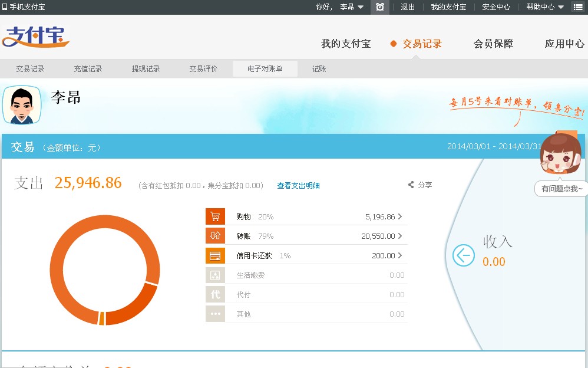The height and width of the screenshot is (368, 588).
Task: Click the transfer (转账) category icon
Action: pos(215,236)
